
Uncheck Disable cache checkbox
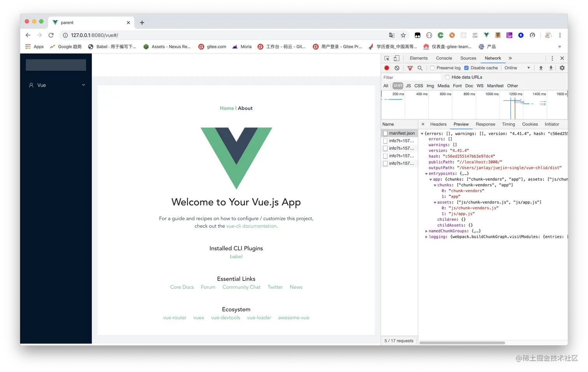tap(466, 68)
